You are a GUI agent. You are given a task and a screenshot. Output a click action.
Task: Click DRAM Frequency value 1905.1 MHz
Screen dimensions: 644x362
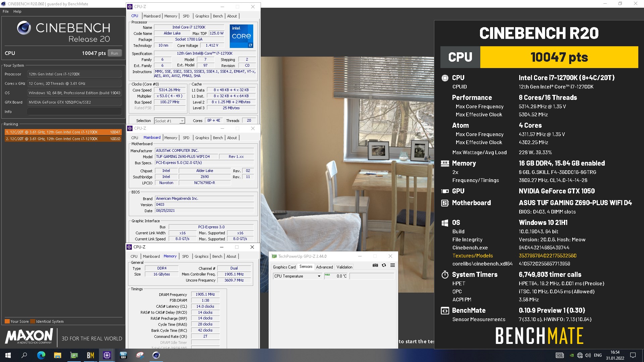coord(205,294)
